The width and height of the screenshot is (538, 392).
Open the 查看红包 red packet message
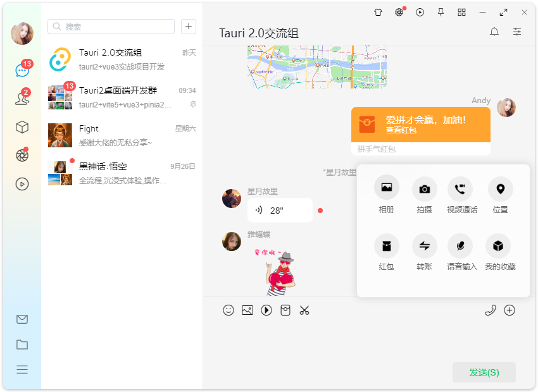420,125
